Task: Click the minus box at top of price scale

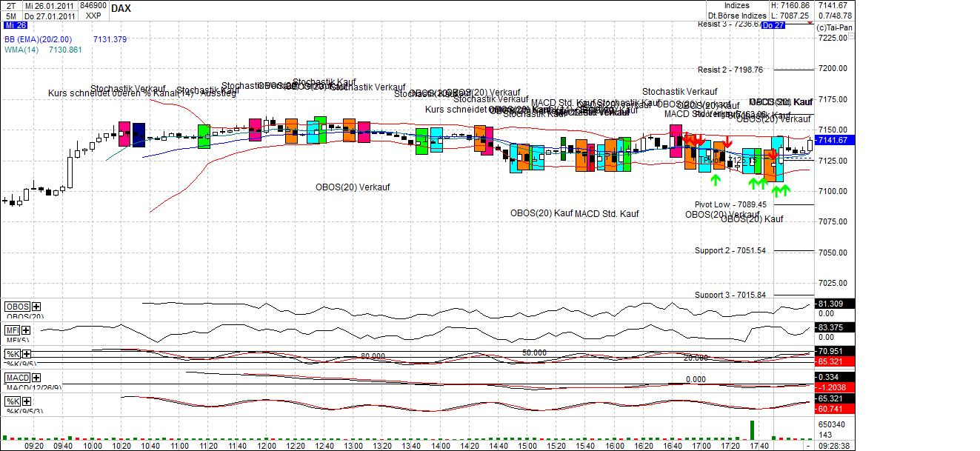Action: point(850,35)
